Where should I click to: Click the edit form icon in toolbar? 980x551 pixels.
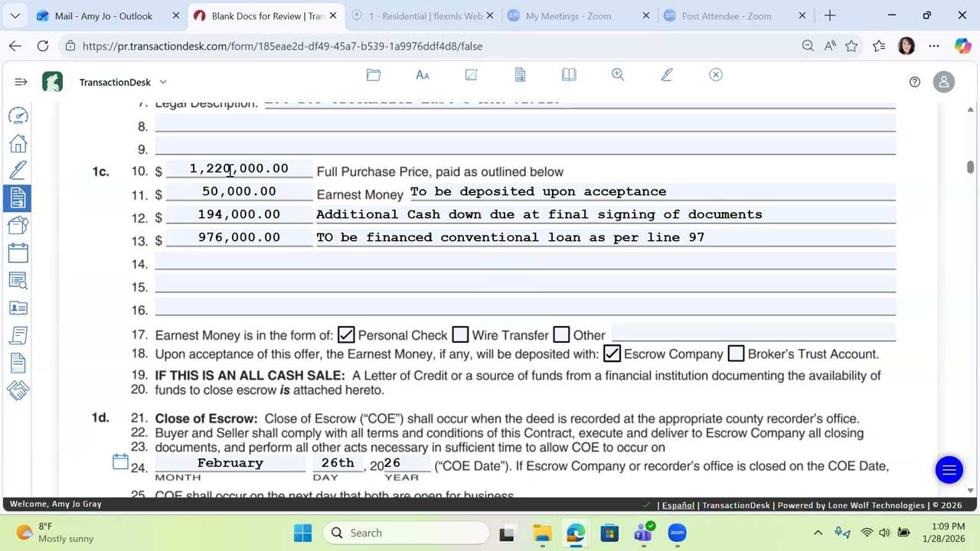point(471,74)
